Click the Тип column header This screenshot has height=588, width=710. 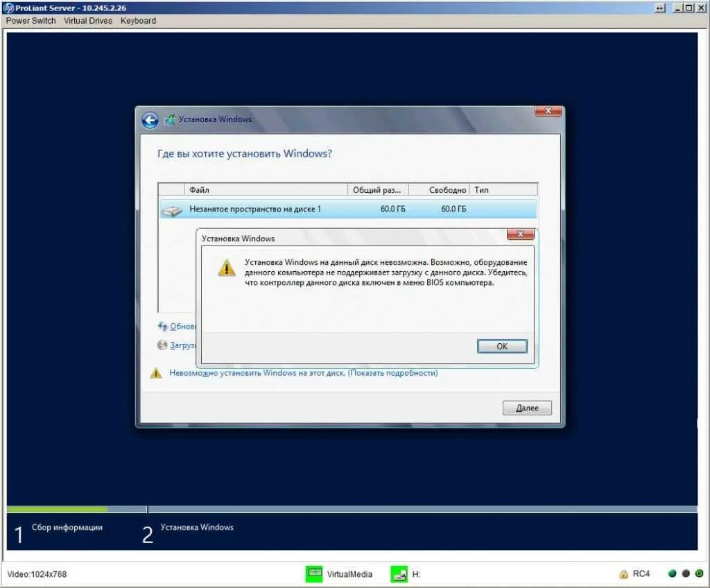coord(503,190)
